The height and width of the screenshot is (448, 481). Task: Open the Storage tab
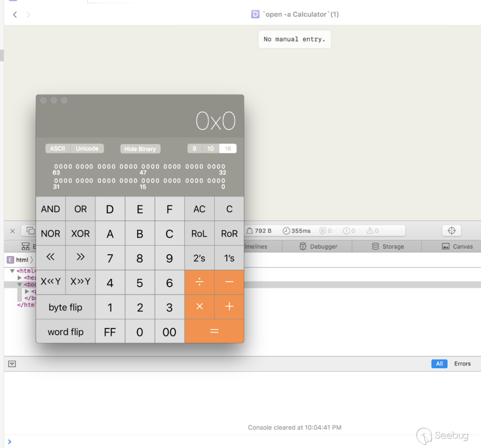pos(387,246)
